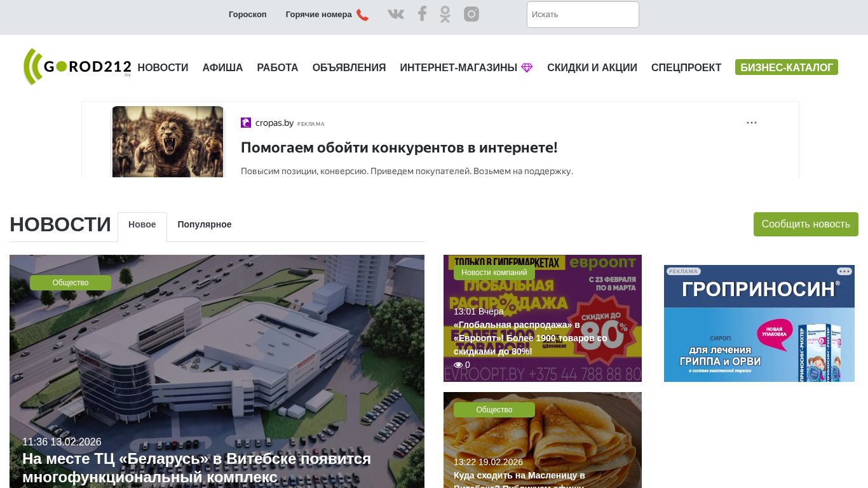
Task: Click Общество tag on Масленица article
Action: pyautogui.click(x=494, y=410)
